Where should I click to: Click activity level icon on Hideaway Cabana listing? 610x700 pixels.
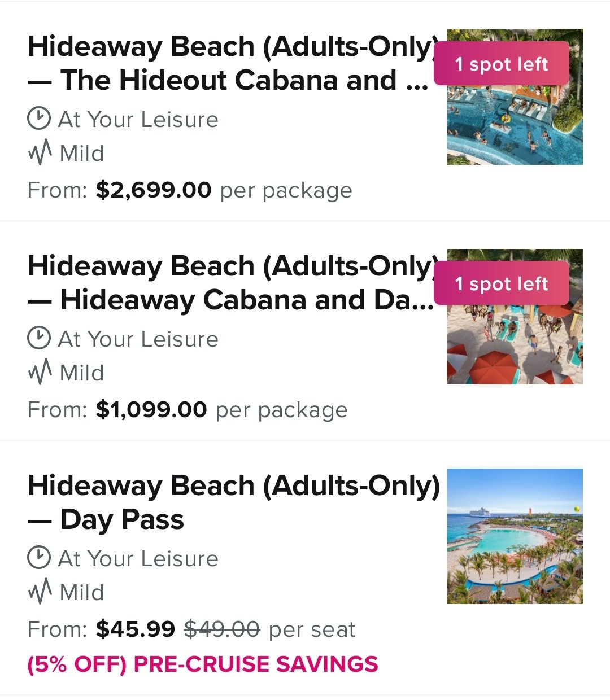(40, 373)
